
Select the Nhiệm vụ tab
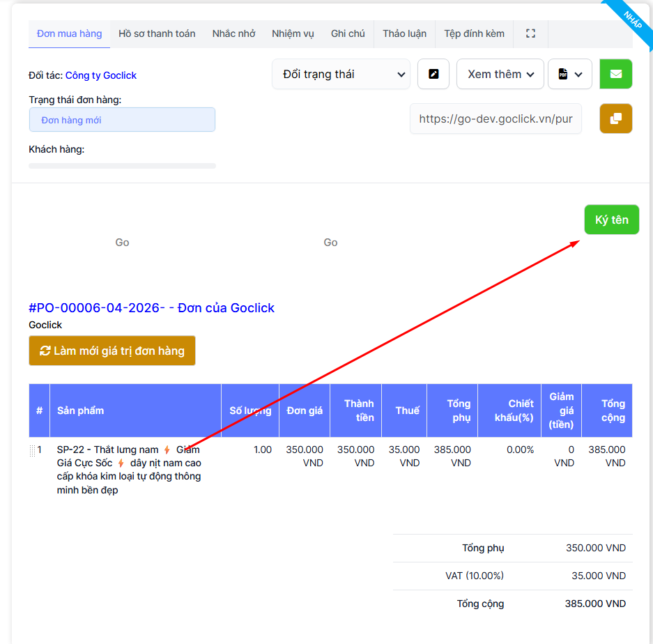coord(293,33)
